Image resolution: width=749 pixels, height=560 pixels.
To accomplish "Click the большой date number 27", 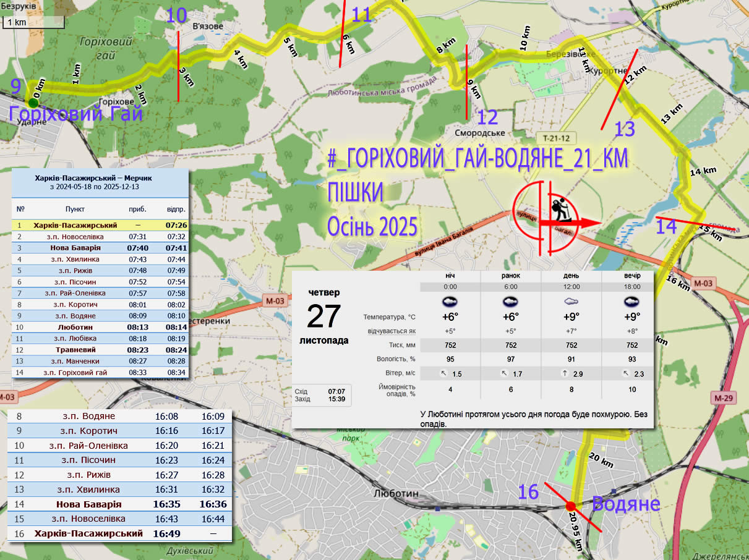I will click(324, 316).
